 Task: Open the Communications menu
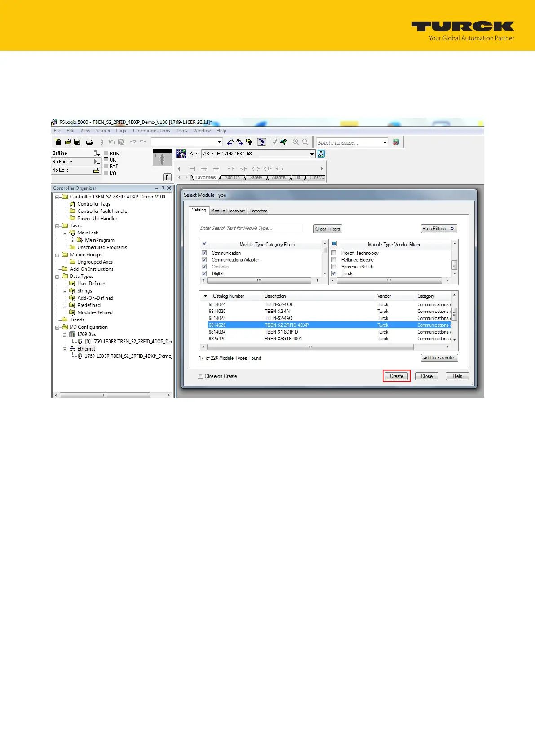click(151, 131)
